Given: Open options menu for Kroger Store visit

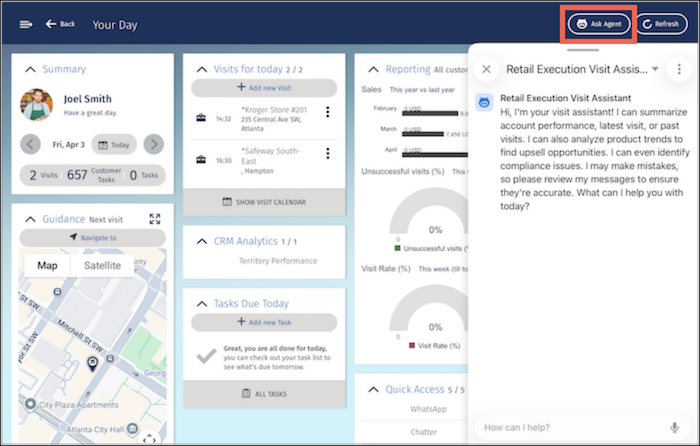Looking at the screenshot, I should tap(328, 112).
